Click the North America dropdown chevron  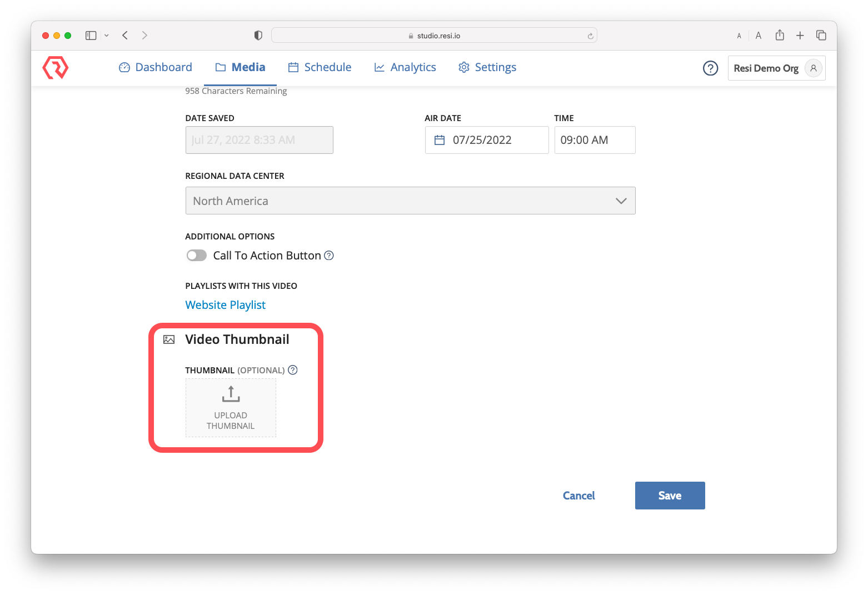point(621,201)
